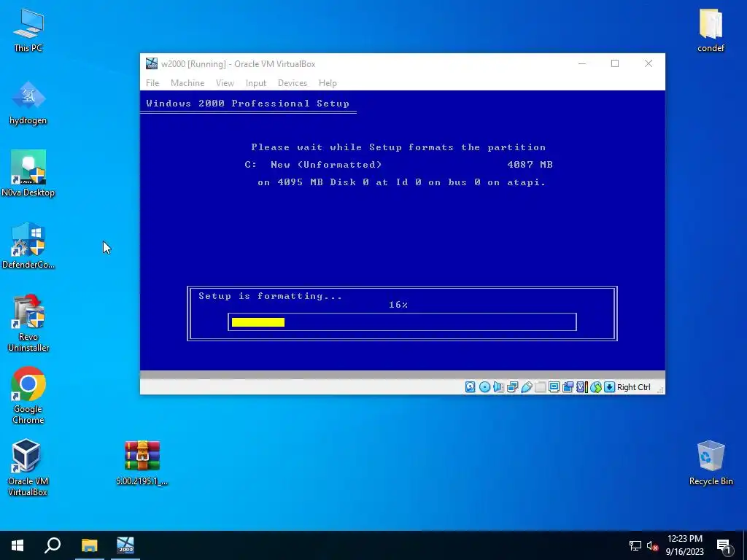This screenshot has width=747, height=560.
Task: Select the condef folder on desktop
Action: [711, 30]
